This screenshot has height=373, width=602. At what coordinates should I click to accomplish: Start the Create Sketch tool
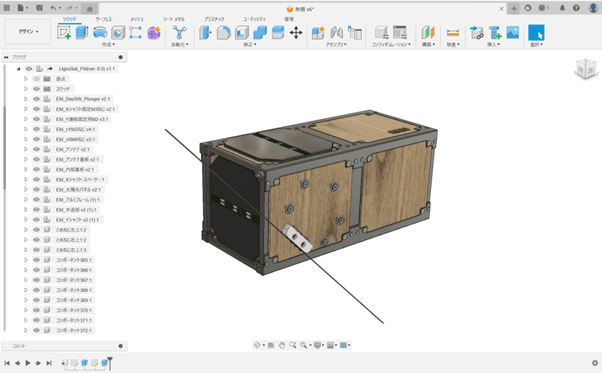tap(64, 33)
